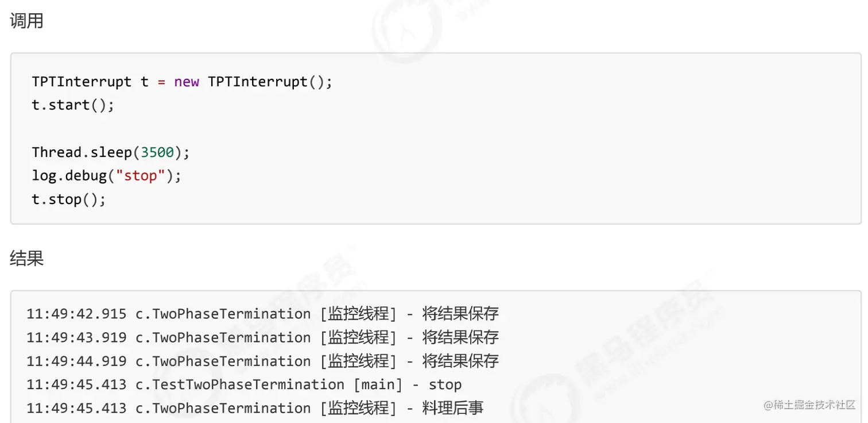868x423 pixels.
Task: Click the 结果 heading text
Action: [x=26, y=258]
